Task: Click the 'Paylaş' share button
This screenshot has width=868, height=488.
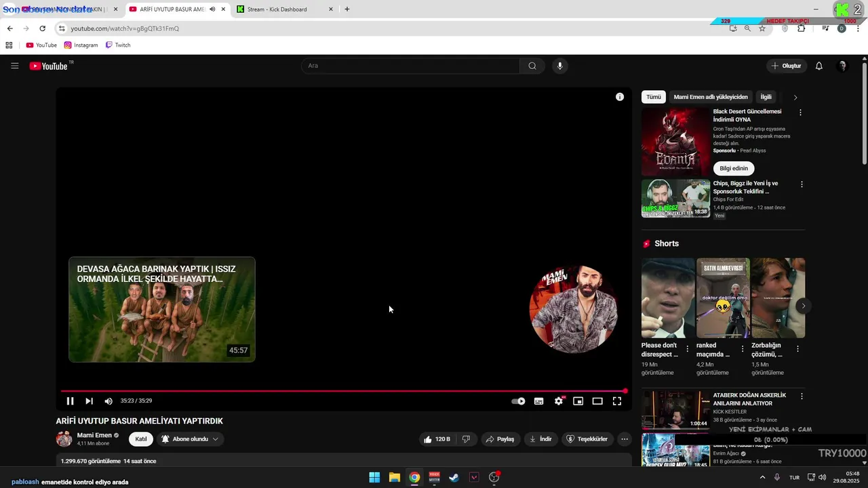Action: coord(500,439)
